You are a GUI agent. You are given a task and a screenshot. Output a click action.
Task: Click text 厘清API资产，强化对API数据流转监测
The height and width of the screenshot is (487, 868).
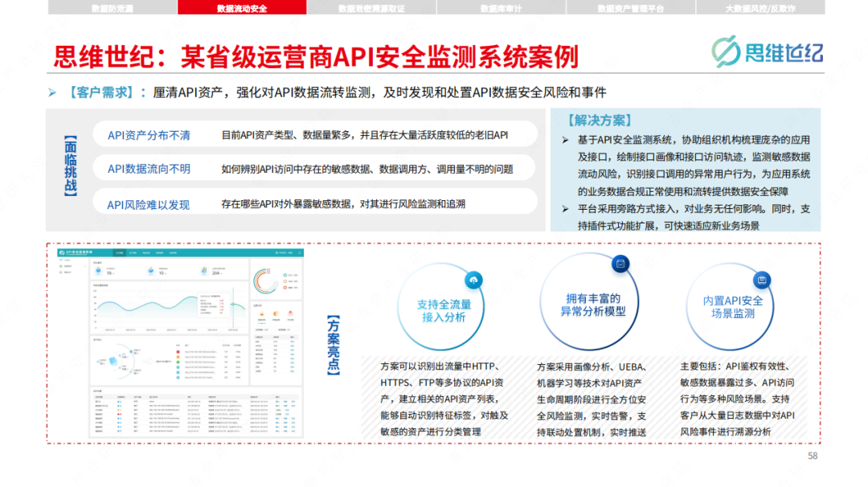[261, 92]
